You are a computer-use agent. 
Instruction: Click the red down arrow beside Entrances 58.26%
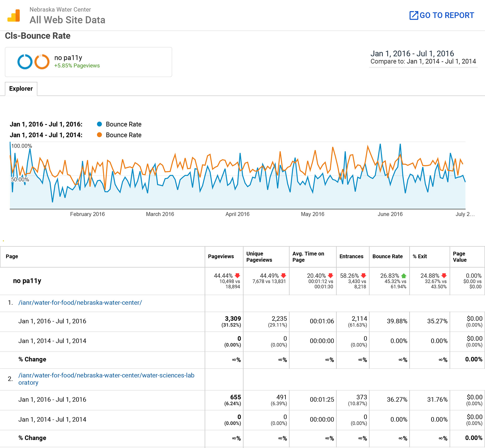coord(363,276)
